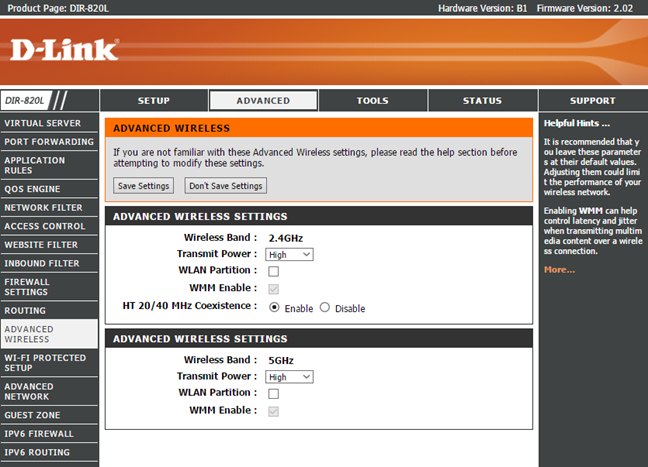Viewport: 648px width, 467px height.
Task: Click Save Settings button
Action: (x=143, y=186)
